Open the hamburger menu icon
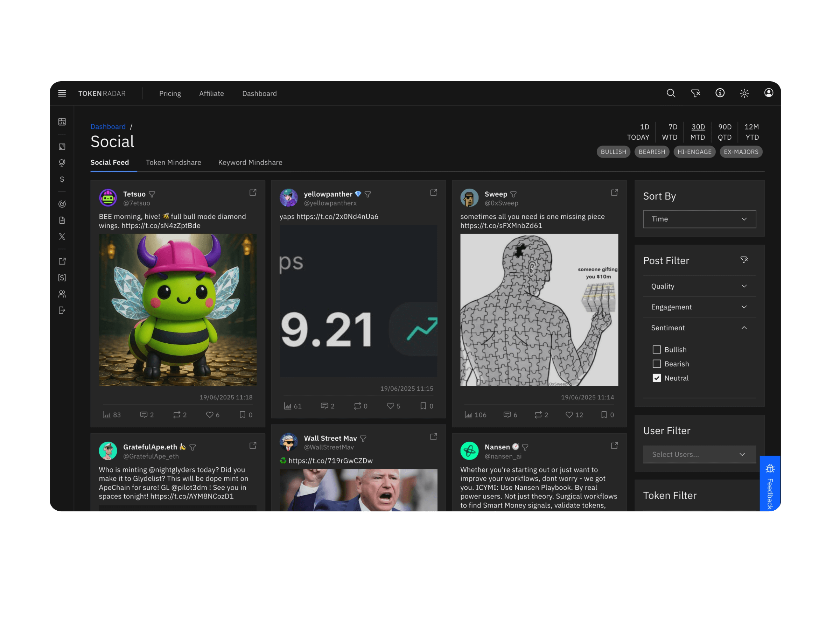Image resolution: width=840 pixels, height=630 pixels. [x=62, y=93]
